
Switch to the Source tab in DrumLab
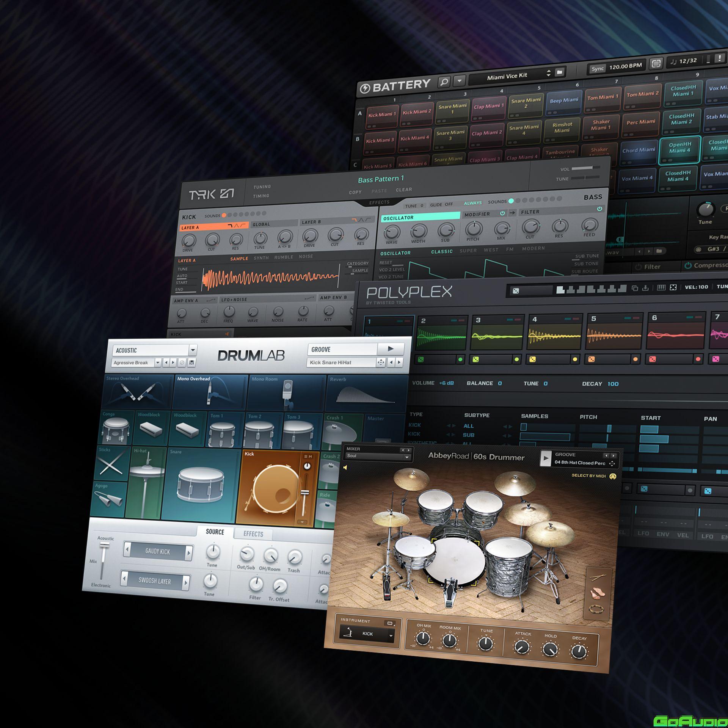point(215,532)
